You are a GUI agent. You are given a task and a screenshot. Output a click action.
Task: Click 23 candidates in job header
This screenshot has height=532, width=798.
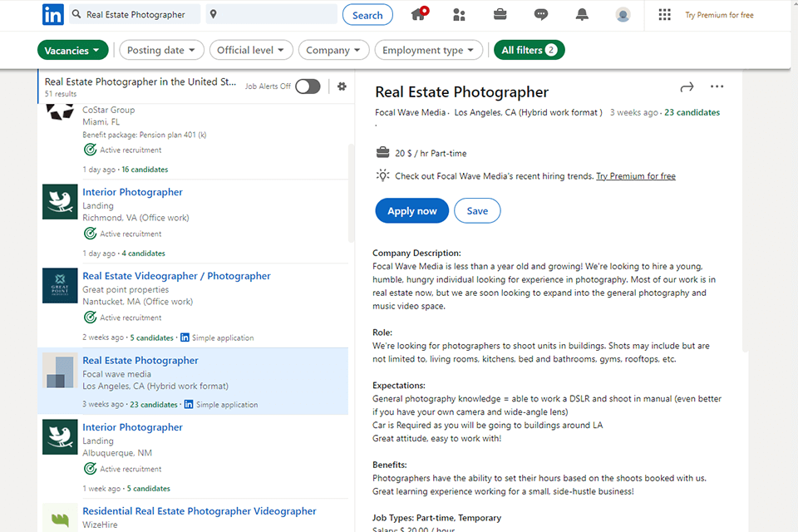point(692,112)
